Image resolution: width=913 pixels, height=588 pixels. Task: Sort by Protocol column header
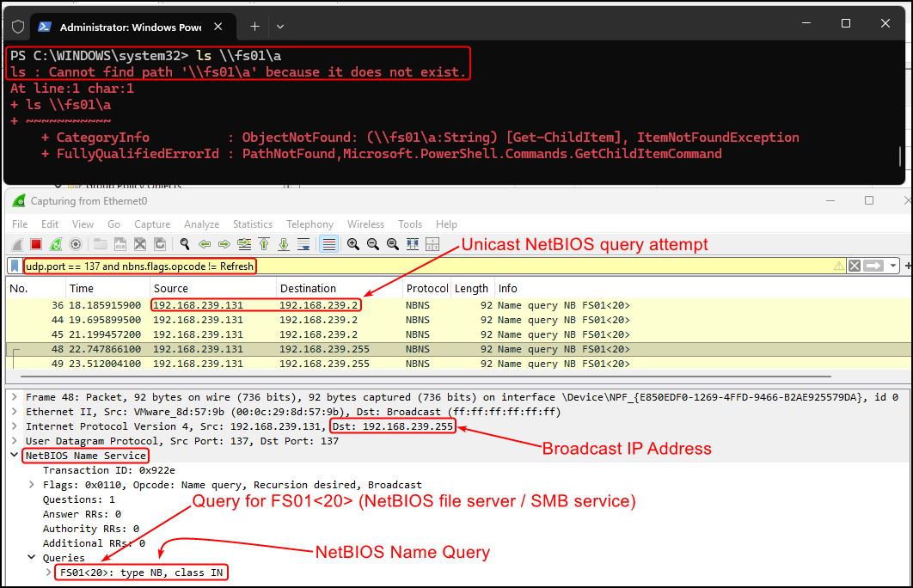tap(426, 288)
